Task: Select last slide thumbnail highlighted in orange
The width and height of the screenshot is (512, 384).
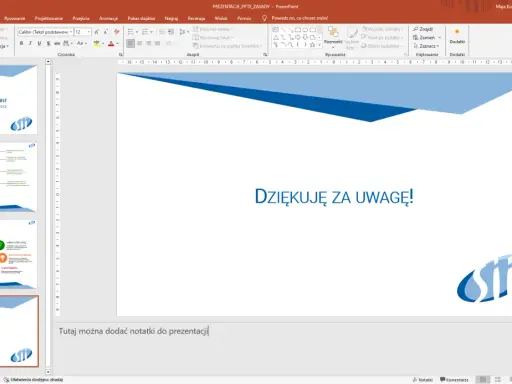Action: pyautogui.click(x=19, y=331)
